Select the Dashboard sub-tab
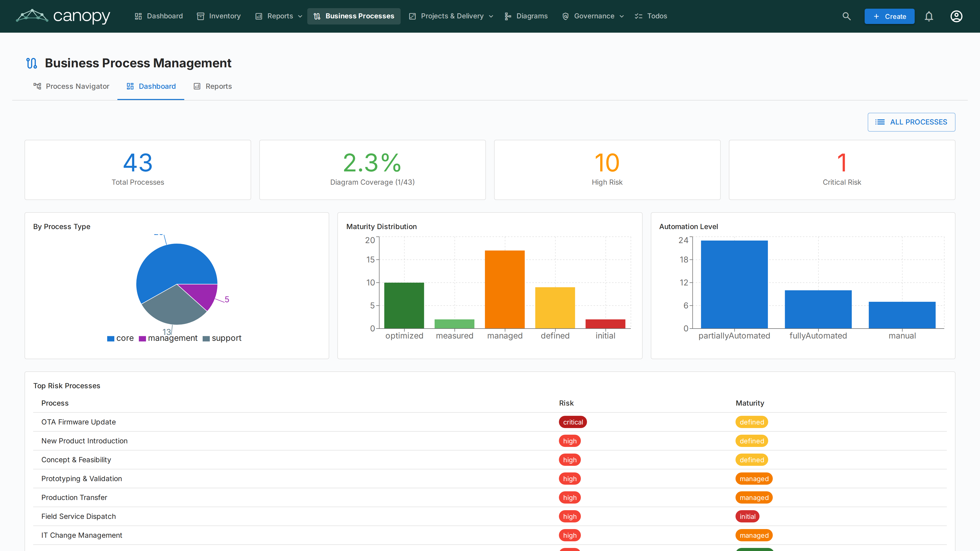This screenshot has height=551, width=980. coord(151,86)
